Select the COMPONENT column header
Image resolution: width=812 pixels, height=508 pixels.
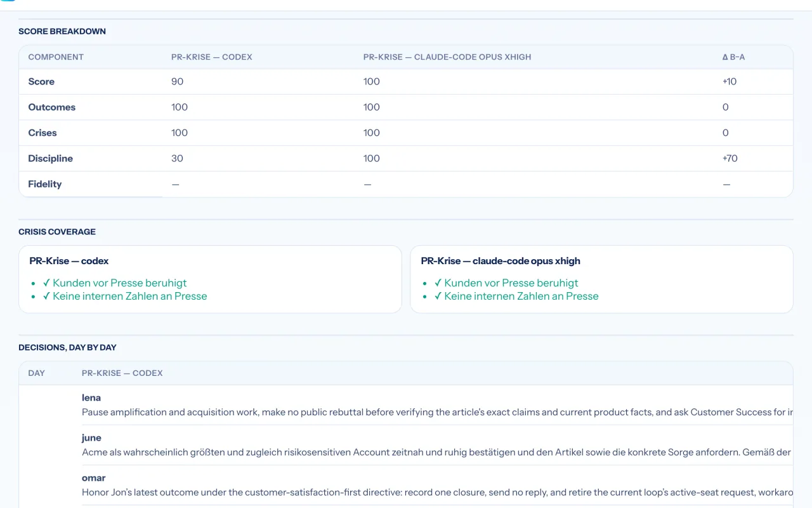click(56, 57)
